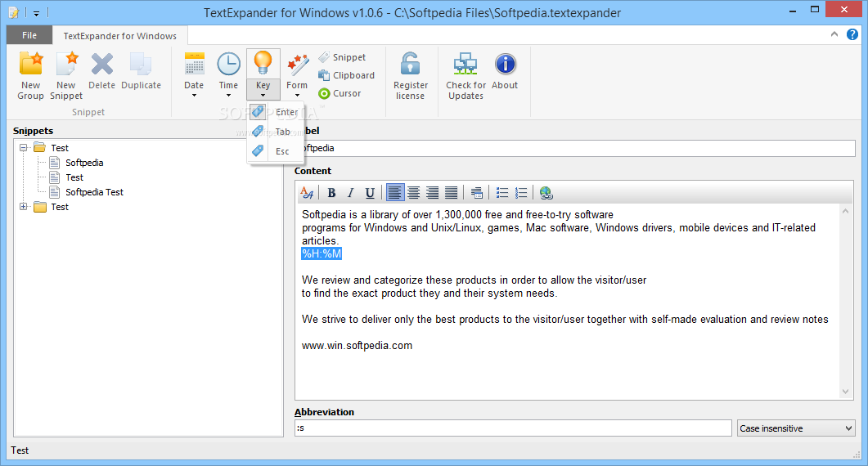Insert Snippet macro from ribbon
868x466 pixels.
tap(342, 57)
